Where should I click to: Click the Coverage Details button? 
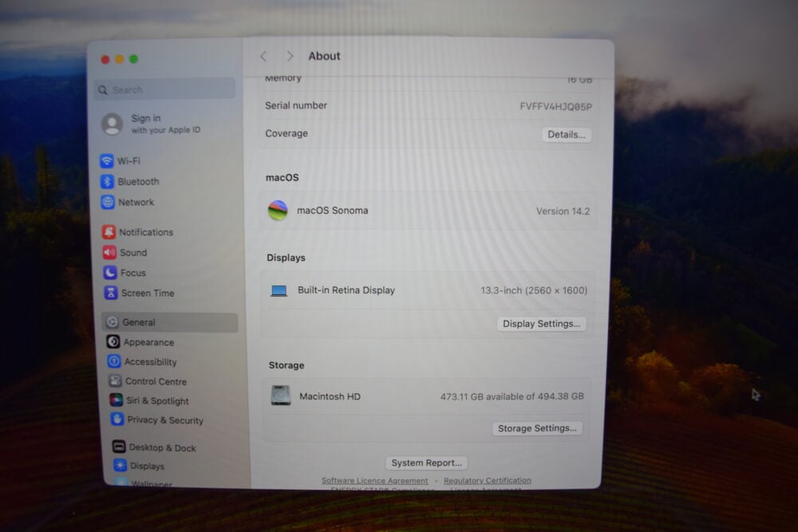coord(567,135)
